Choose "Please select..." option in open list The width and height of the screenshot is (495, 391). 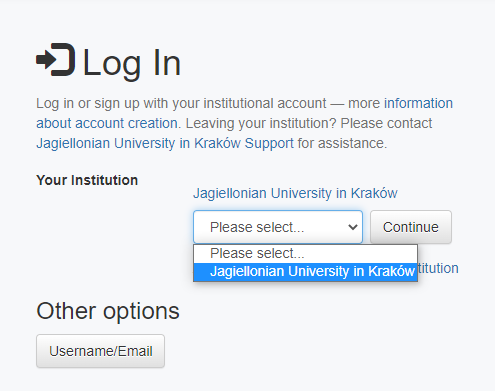click(305, 254)
